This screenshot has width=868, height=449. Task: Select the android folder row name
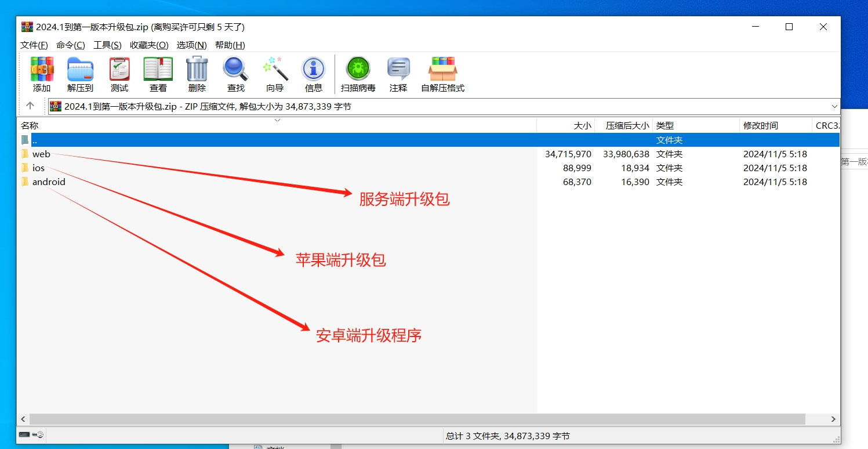(49, 182)
